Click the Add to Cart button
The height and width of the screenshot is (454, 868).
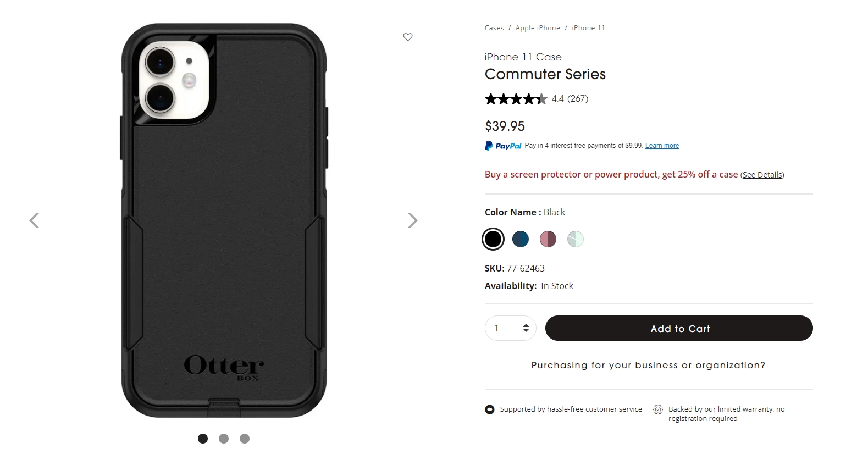pos(679,328)
